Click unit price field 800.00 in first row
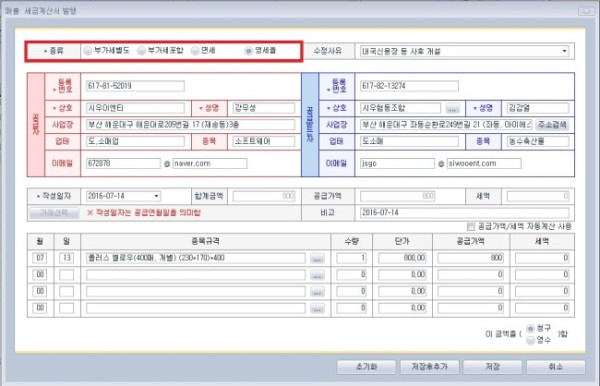 point(402,258)
